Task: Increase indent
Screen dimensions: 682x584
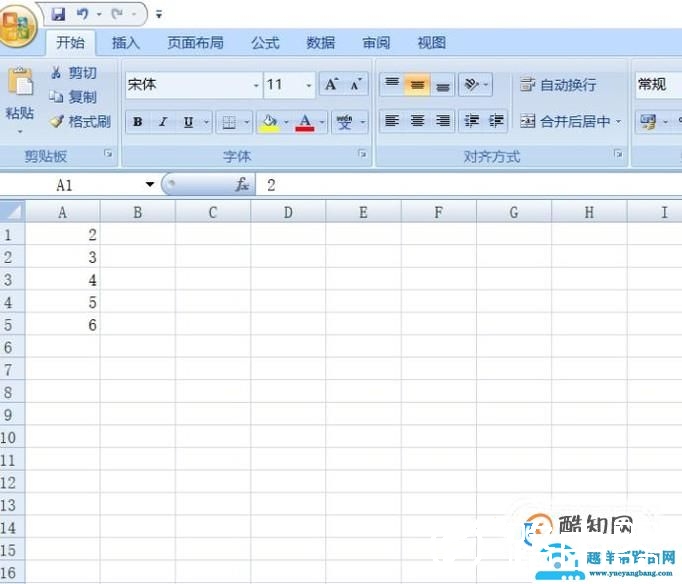Action: pos(496,120)
